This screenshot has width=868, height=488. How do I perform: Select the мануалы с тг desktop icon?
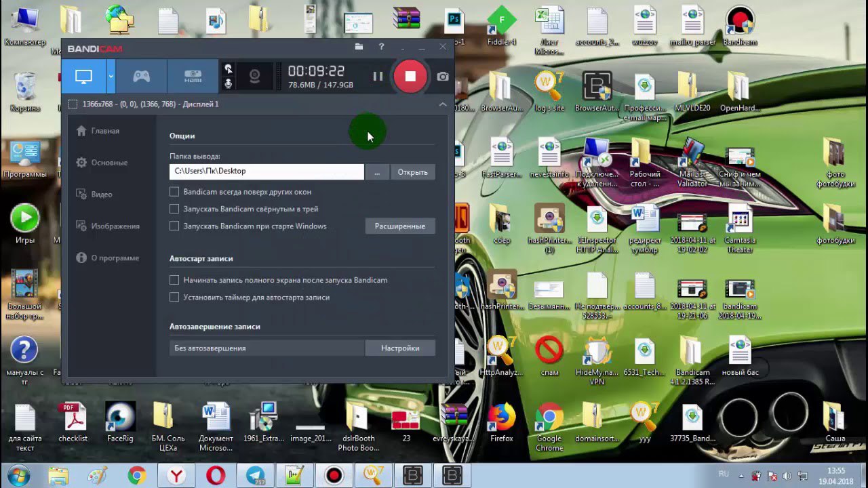(x=25, y=361)
